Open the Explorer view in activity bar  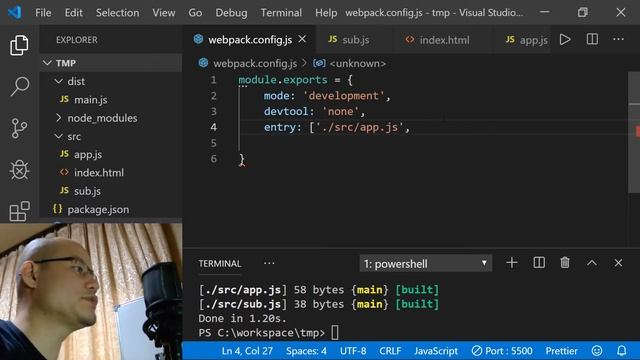(19, 45)
